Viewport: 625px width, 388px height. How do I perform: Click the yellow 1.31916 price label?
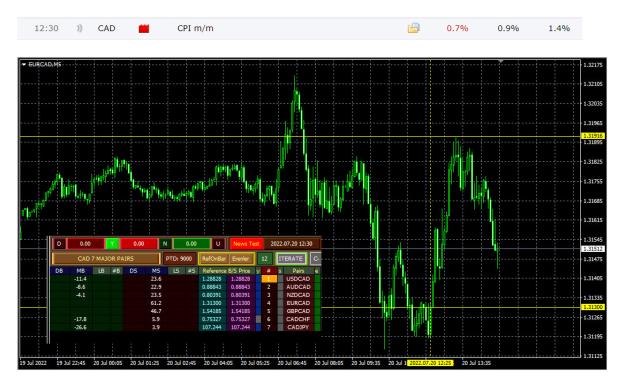tap(594, 136)
